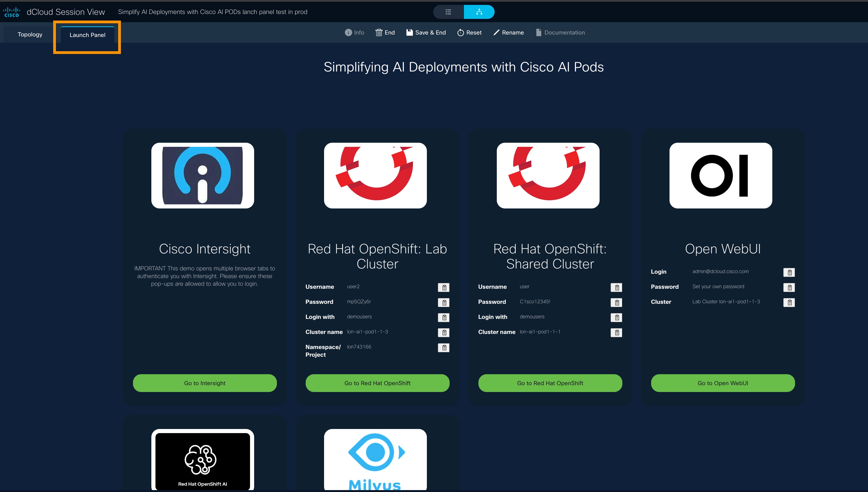Image resolution: width=868 pixels, height=492 pixels.
Task: Copy Lab Cluster Login with demousers value
Action: [444, 318]
